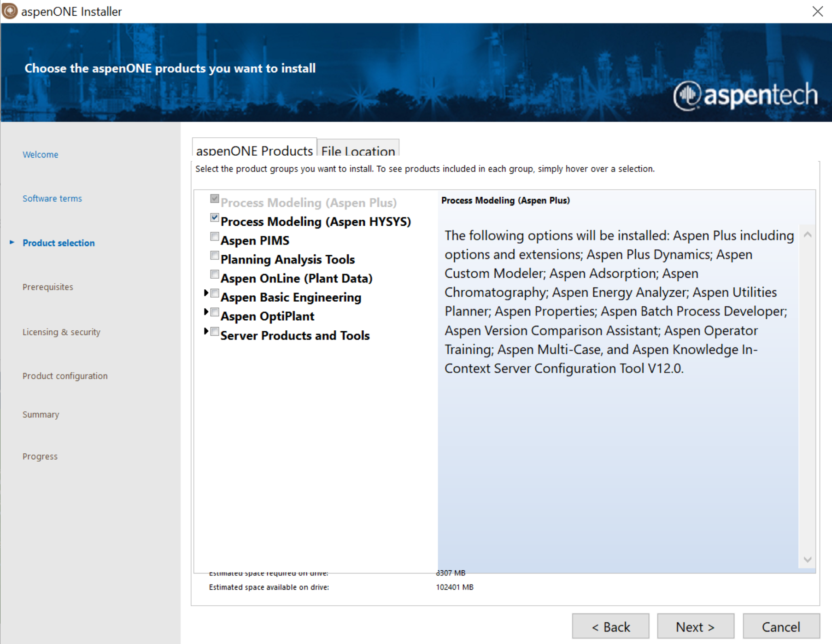Click the Licensing & security step
The height and width of the screenshot is (644, 832).
click(x=61, y=332)
